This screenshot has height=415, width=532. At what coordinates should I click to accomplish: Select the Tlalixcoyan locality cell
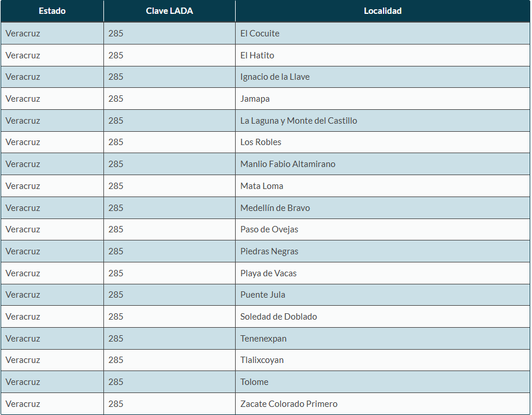[x=383, y=360]
